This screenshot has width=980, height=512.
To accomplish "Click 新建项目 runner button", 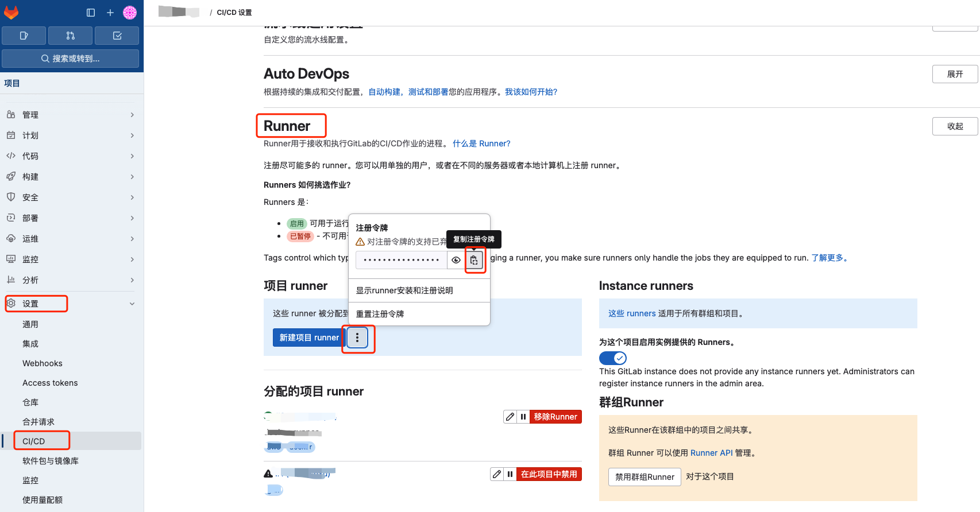I will coord(309,338).
